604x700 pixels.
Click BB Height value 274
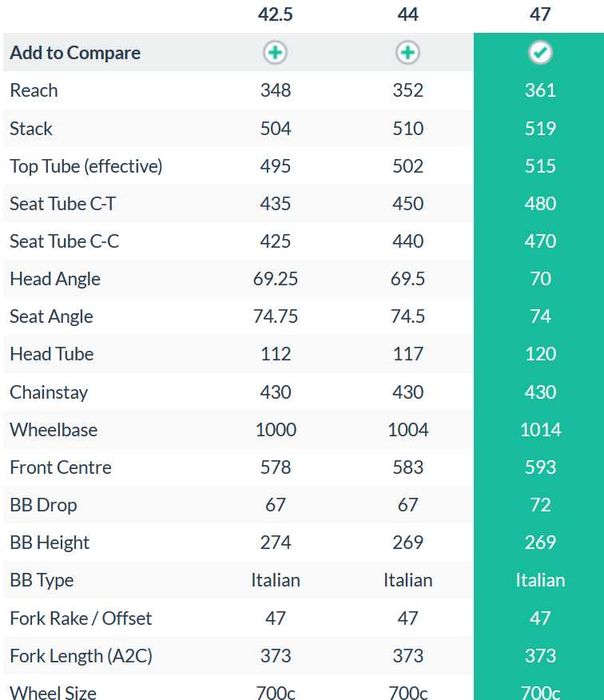click(x=275, y=542)
